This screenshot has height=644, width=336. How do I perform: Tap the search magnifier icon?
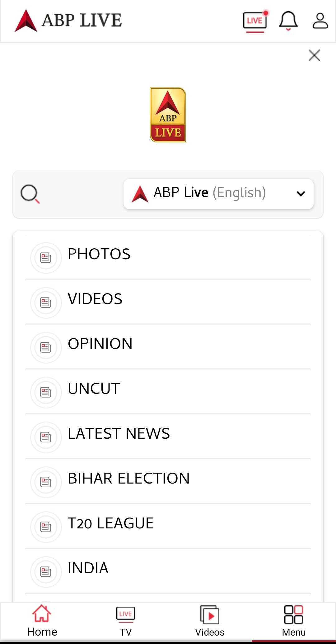point(30,194)
